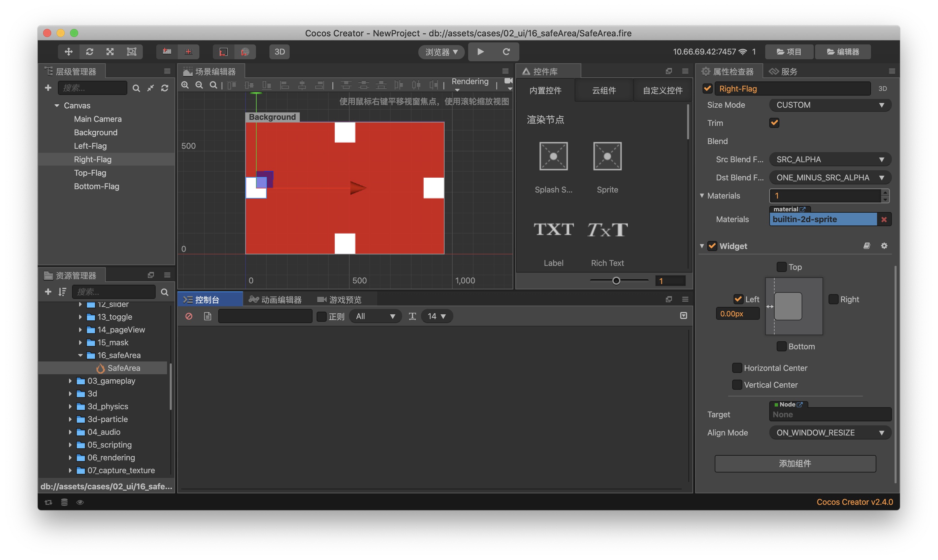Select the Rotate transform tool

(90, 52)
